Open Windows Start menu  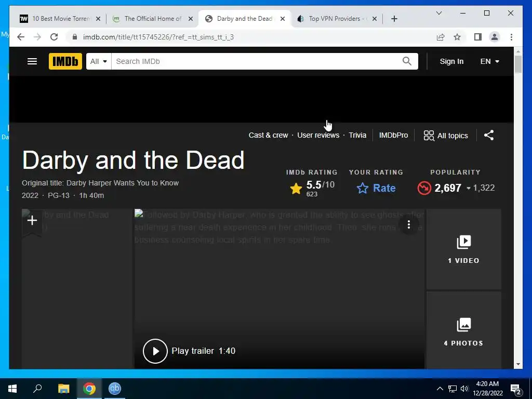coord(12,389)
